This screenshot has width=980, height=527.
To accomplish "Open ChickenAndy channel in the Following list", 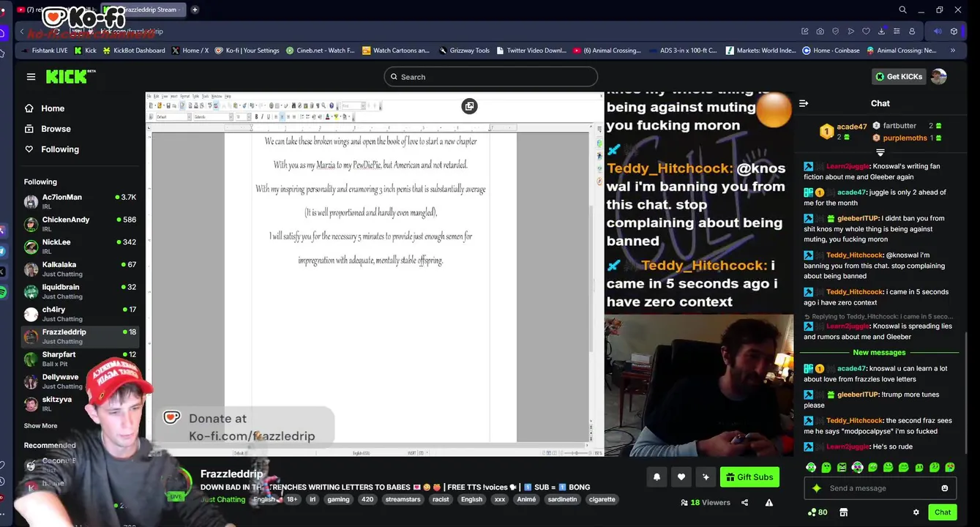I will point(79,224).
